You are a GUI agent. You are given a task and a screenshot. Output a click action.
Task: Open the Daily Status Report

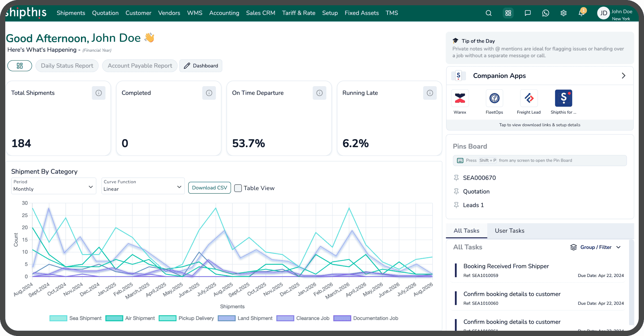67,66
